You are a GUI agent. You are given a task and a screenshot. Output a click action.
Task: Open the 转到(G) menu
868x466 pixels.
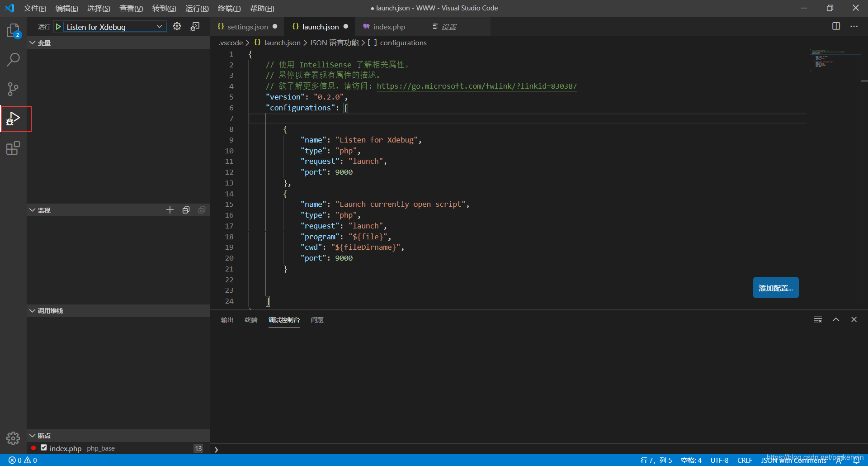pyautogui.click(x=164, y=8)
